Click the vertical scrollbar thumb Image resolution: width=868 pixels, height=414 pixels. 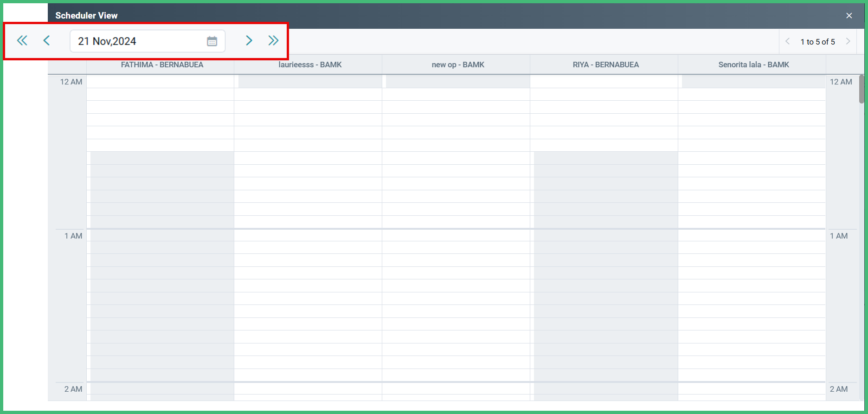[x=862, y=89]
